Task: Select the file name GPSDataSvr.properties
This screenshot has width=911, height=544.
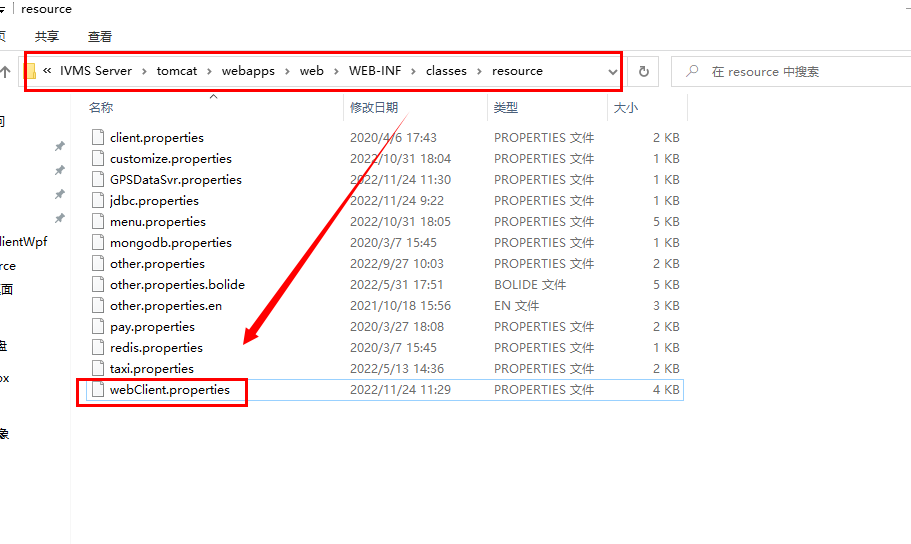Action: (176, 180)
